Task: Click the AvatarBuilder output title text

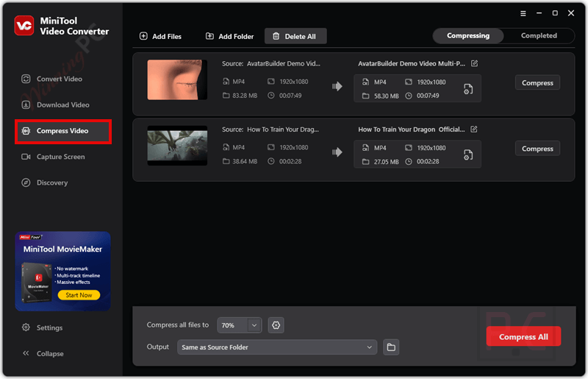Action: [412, 63]
